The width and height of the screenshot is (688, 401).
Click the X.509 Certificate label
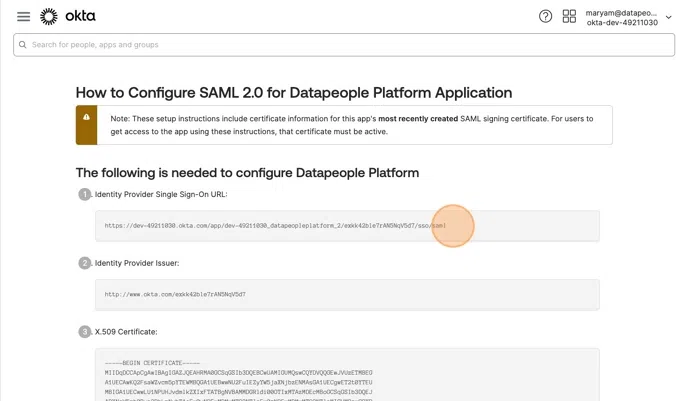[126, 331]
